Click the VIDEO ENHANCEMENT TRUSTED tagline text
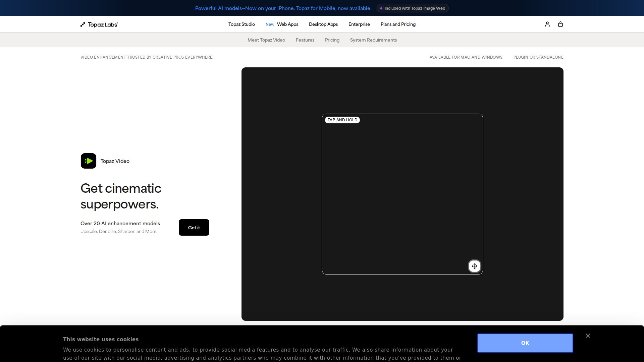Image resolution: width=644 pixels, height=362 pixels. [147, 57]
